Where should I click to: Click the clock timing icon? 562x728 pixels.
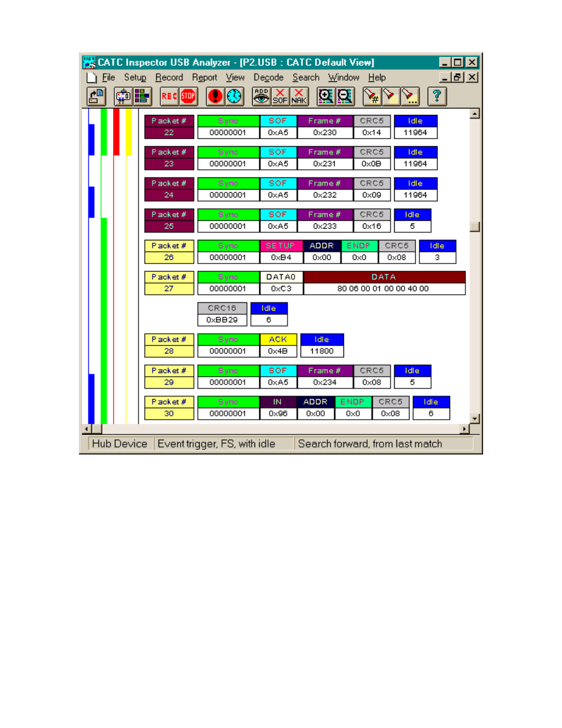coord(234,96)
